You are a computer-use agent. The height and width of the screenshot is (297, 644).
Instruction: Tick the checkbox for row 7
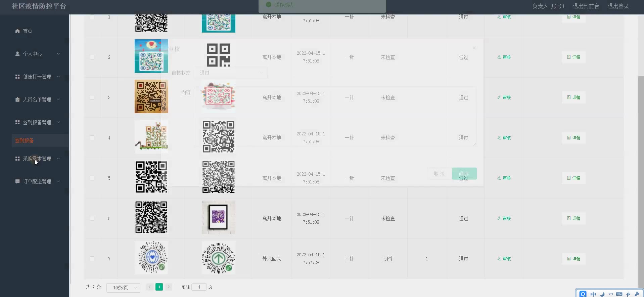92,259
